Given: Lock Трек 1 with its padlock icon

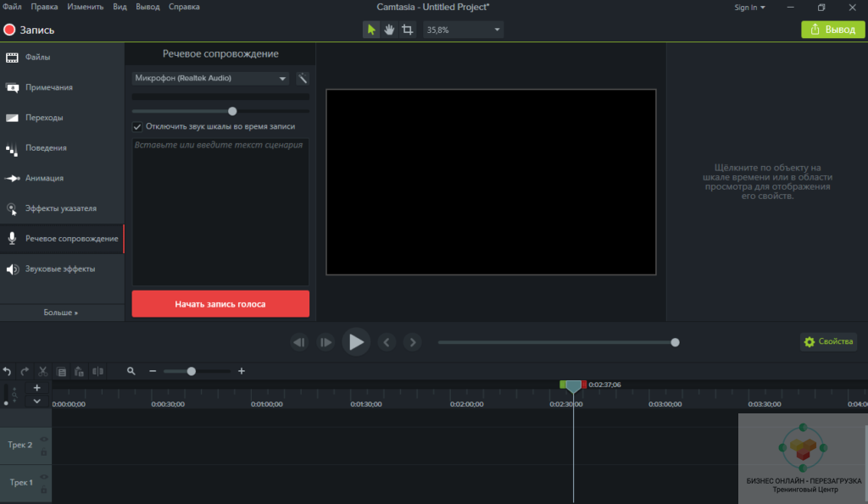Looking at the screenshot, I should (x=43, y=489).
